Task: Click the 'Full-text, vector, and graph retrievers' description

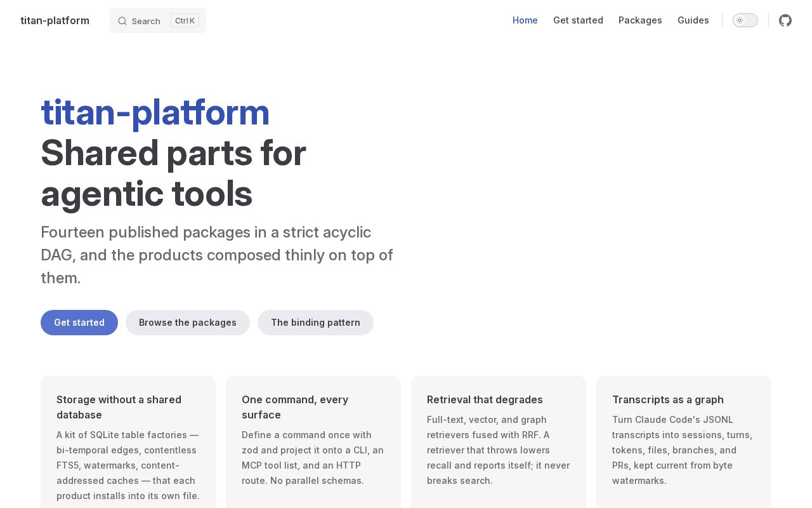Action: tap(499, 450)
